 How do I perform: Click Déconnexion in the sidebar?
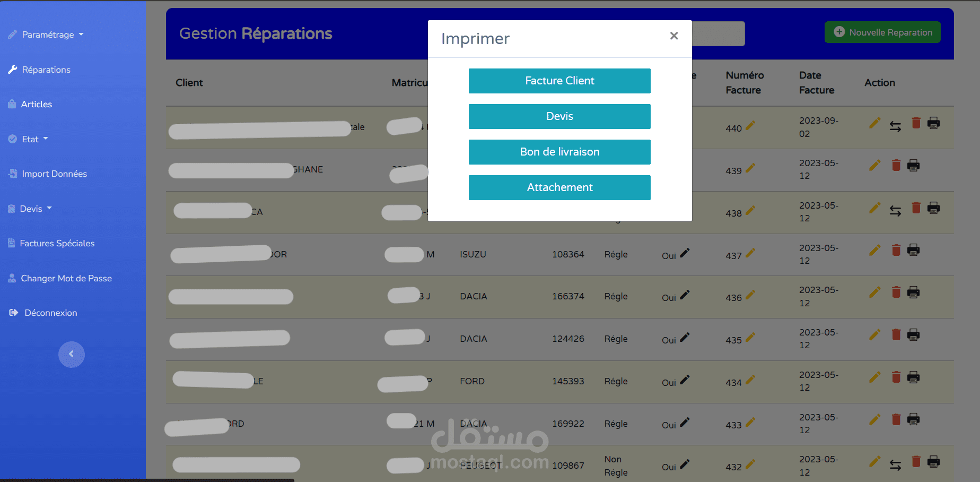[43, 313]
